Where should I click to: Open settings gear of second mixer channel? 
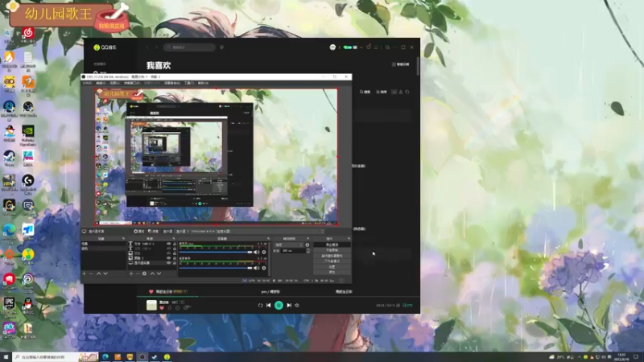(x=264, y=268)
